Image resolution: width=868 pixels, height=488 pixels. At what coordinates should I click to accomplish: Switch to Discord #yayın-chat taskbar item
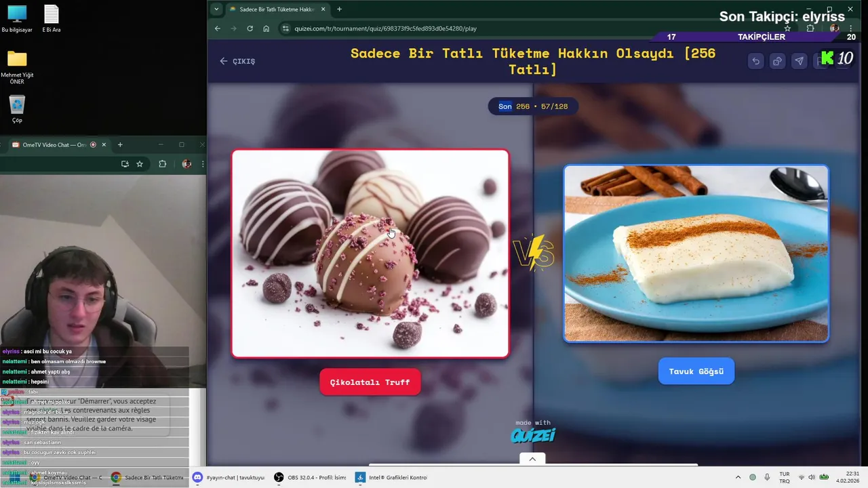(229, 477)
